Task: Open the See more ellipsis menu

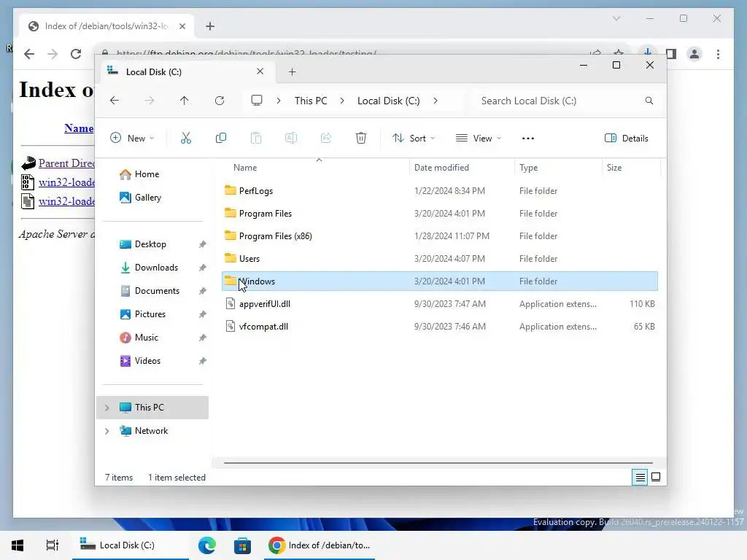Action: click(528, 138)
